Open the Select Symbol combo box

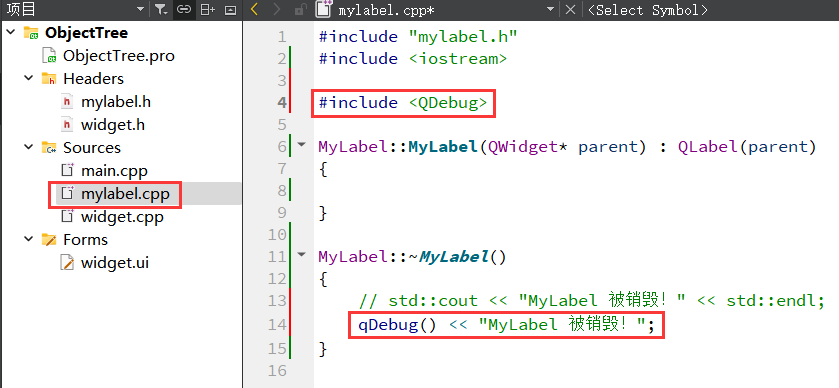(647, 10)
